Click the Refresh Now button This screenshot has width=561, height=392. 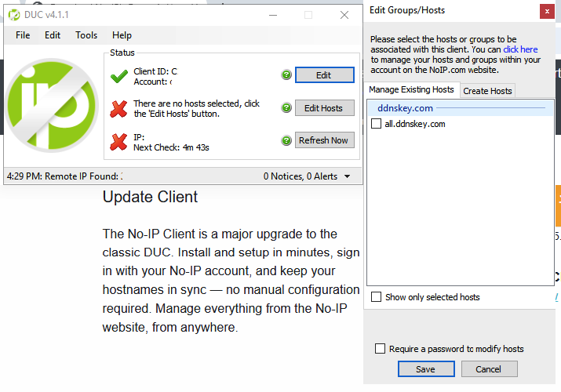pos(325,140)
